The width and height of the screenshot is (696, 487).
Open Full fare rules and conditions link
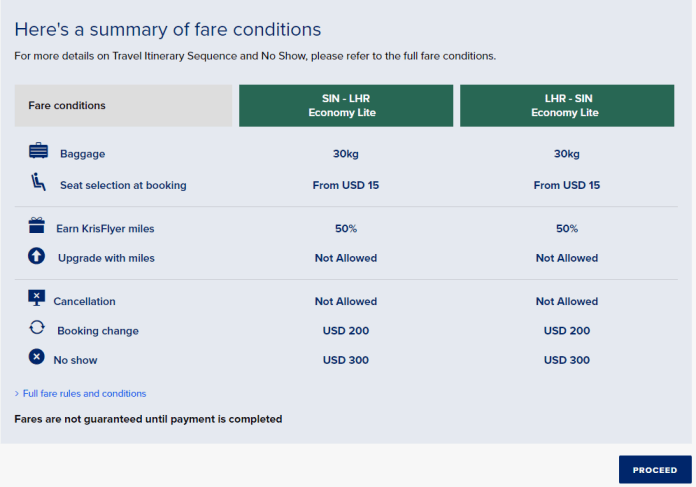84,394
